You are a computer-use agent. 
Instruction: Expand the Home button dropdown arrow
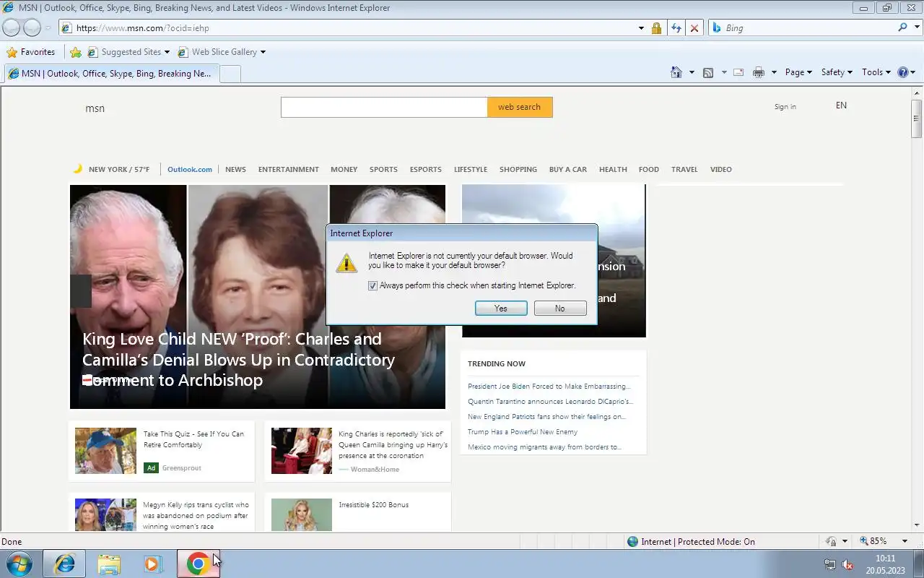tap(692, 72)
